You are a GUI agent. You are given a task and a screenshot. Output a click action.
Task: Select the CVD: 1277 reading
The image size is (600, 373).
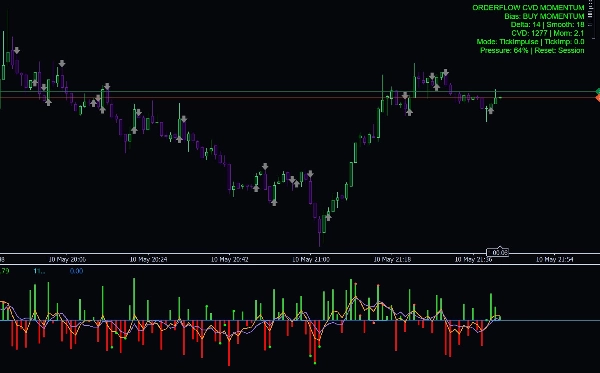pyautogui.click(x=529, y=33)
